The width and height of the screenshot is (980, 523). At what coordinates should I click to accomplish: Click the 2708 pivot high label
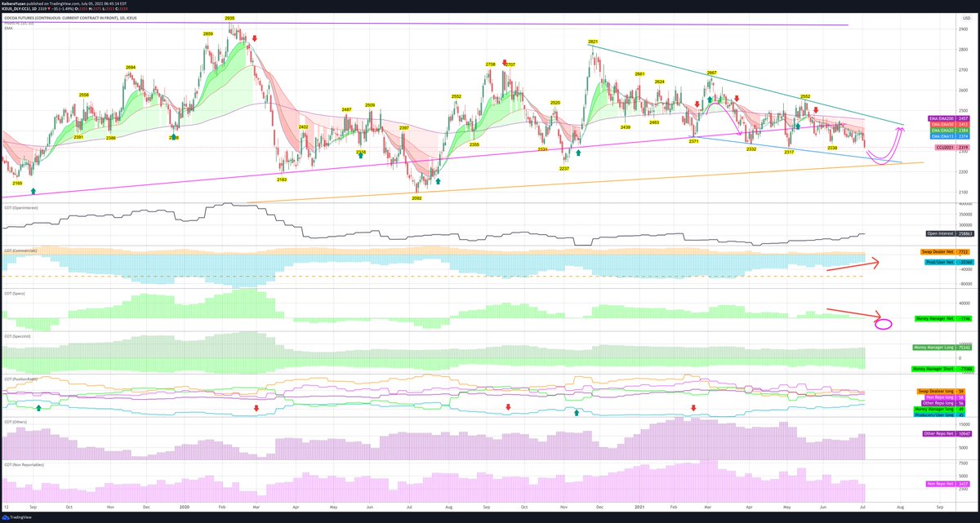tap(491, 64)
